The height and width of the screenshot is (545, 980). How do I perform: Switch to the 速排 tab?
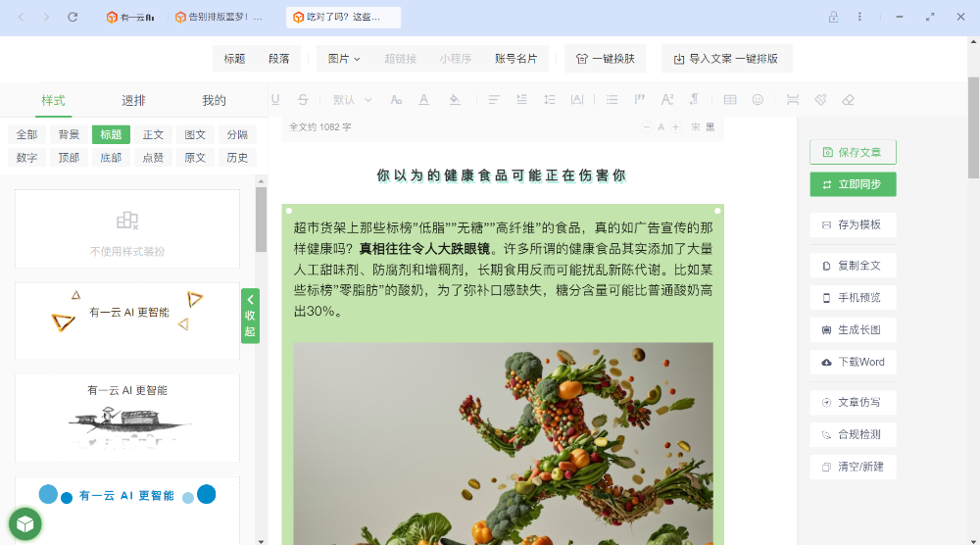tap(133, 100)
